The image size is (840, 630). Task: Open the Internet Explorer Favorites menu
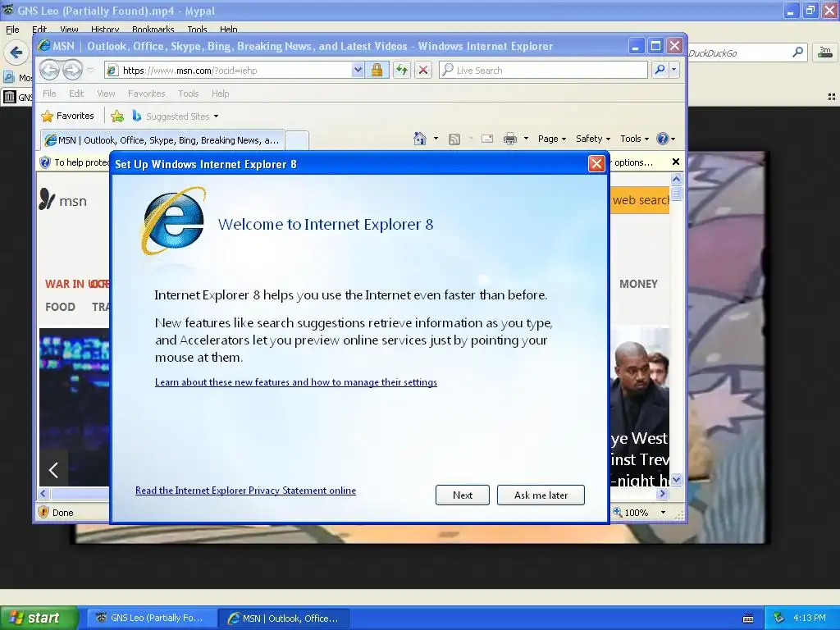(146, 94)
